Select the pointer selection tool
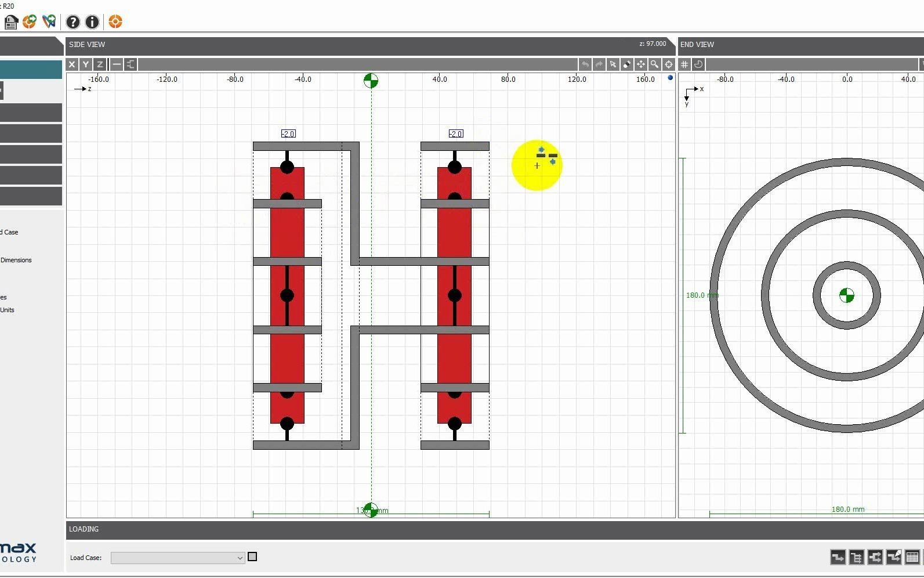The image size is (924, 578). [x=613, y=64]
